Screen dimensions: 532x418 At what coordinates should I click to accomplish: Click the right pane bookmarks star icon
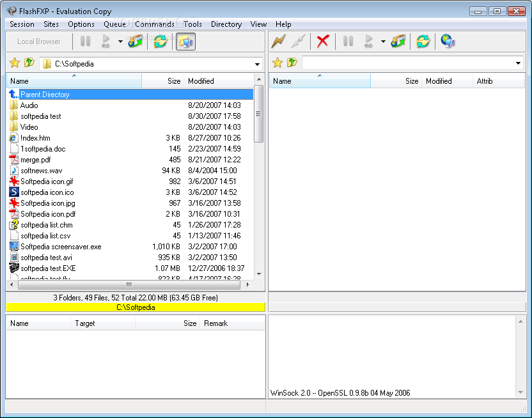point(278,63)
